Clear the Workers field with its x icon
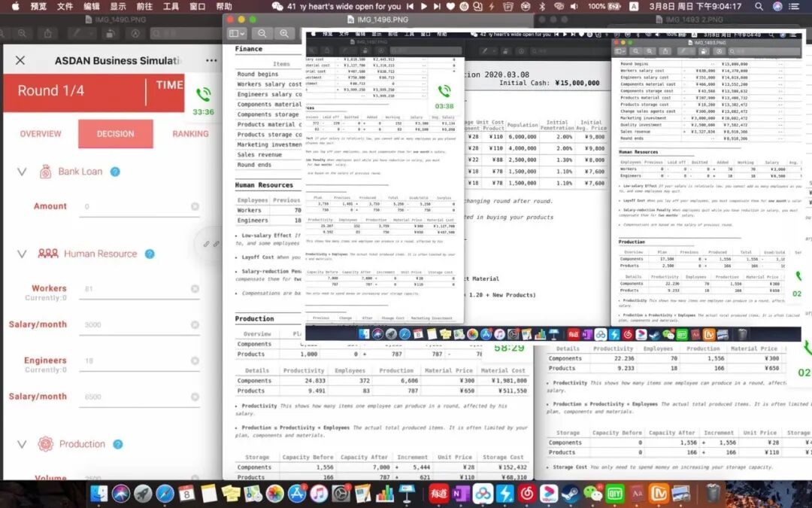 click(195, 289)
